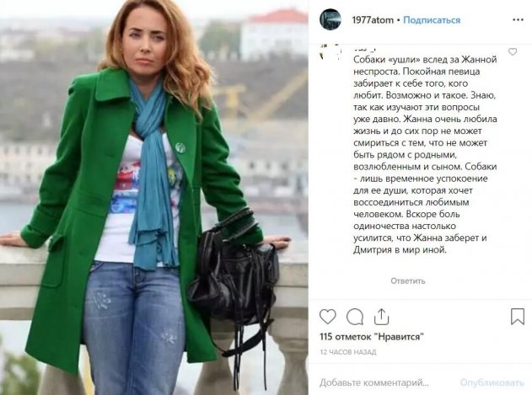The height and width of the screenshot is (395, 532).
Task: Select the comment text about Жанна
Action: point(425,155)
